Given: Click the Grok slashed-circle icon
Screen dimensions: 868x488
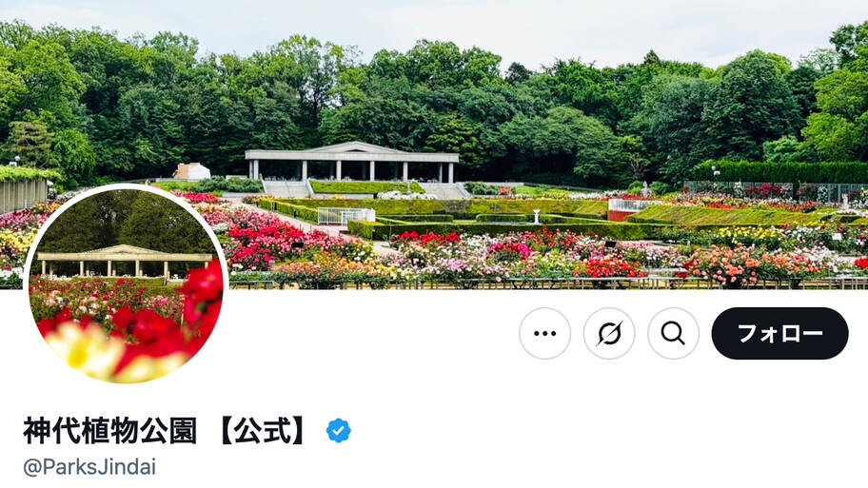Looking at the screenshot, I should pos(609,333).
